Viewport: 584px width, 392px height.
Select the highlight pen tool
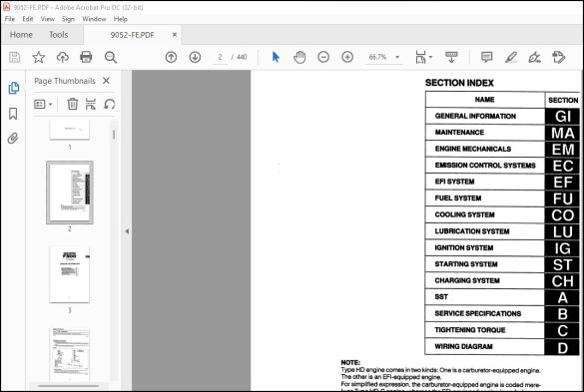pos(511,57)
